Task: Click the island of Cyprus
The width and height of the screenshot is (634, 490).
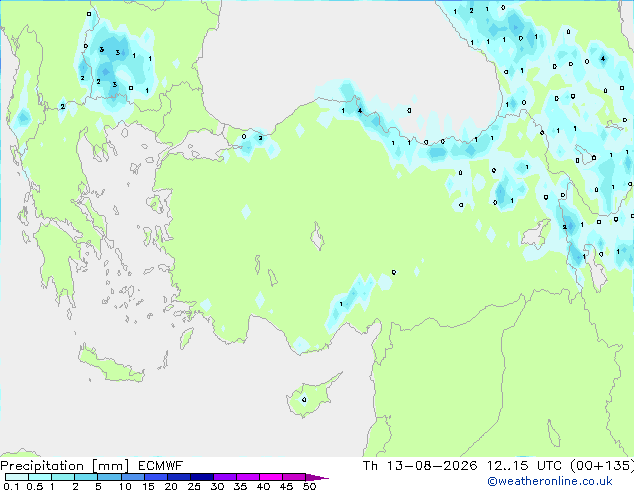Action: [312, 395]
